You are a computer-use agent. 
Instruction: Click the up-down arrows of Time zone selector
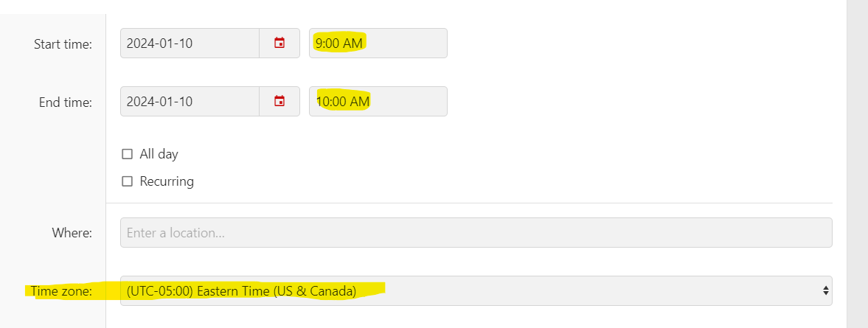[825, 290]
